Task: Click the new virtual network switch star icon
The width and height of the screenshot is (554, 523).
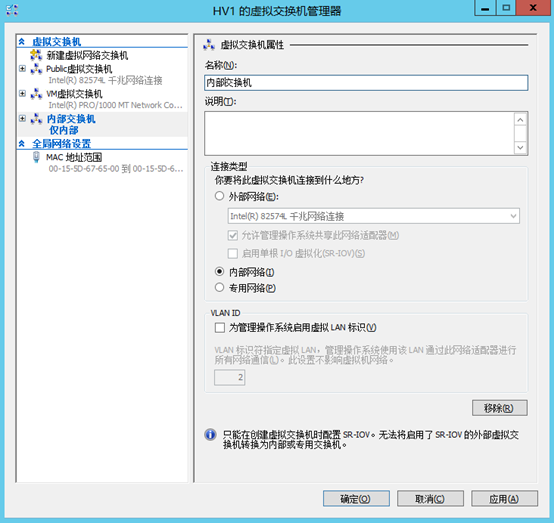Action: click(x=36, y=55)
